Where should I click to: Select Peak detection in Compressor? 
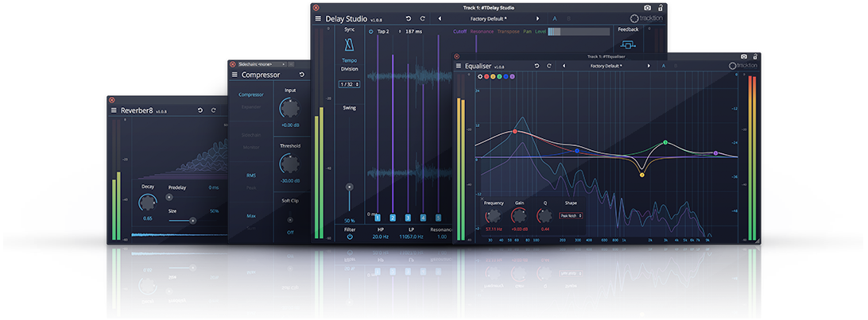[251, 187]
